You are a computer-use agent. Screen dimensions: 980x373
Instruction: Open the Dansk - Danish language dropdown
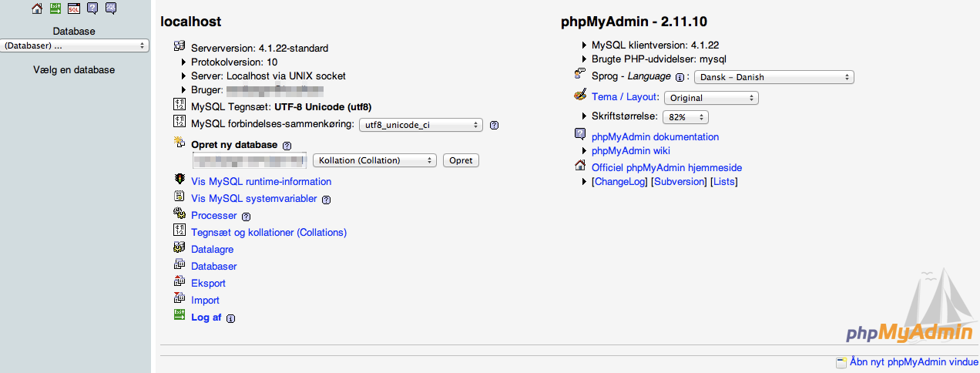point(774,77)
